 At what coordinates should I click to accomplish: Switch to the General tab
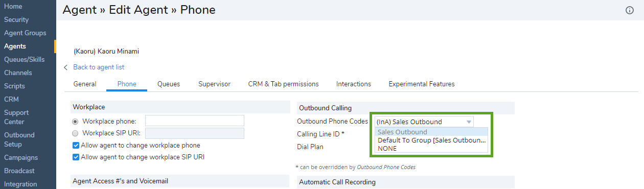85,84
